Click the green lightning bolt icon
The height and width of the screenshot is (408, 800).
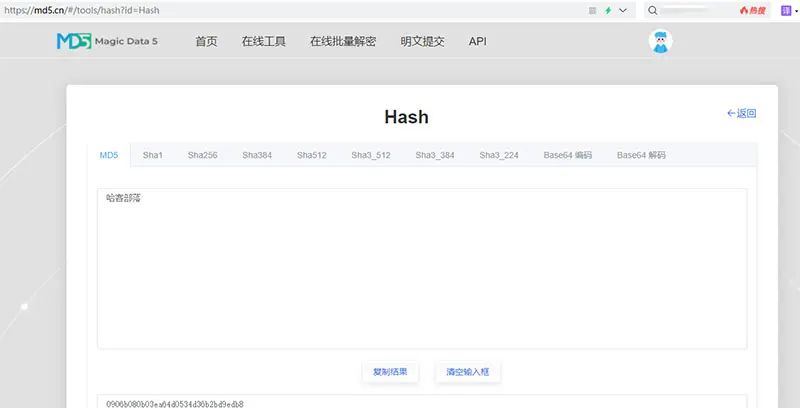pyautogui.click(x=608, y=10)
